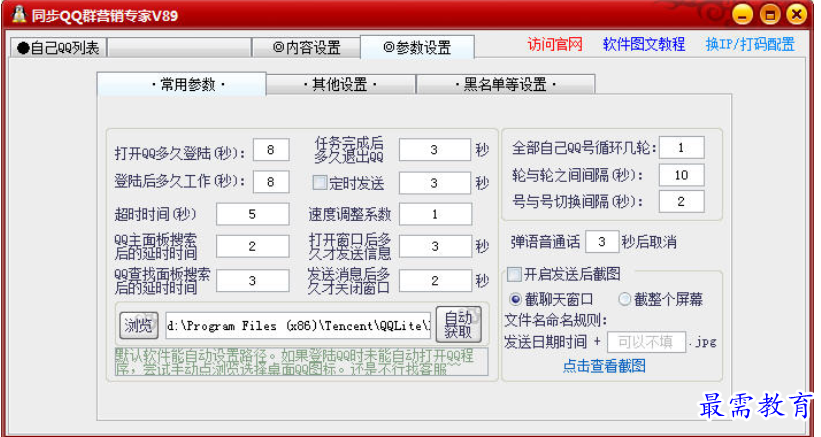This screenshot has width=821, height=437.
Task: Click the 全部自己QQ号循环几轮 field
Action: click(681, 148)
